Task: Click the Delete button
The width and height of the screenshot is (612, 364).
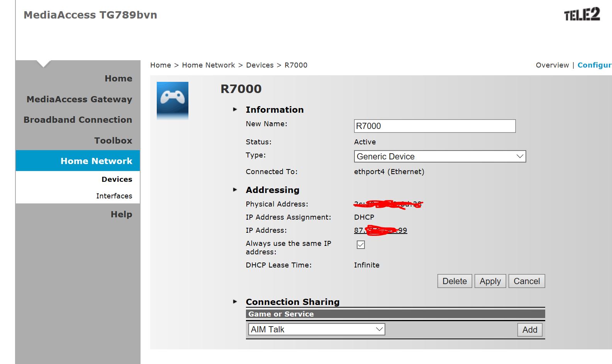Action: click(454, 281)
